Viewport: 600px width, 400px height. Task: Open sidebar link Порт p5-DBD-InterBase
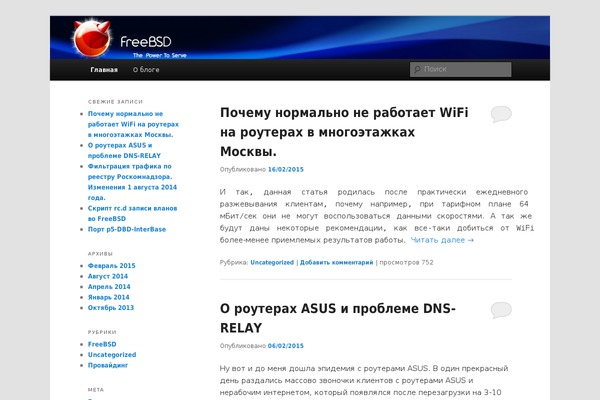pos(127,229)
